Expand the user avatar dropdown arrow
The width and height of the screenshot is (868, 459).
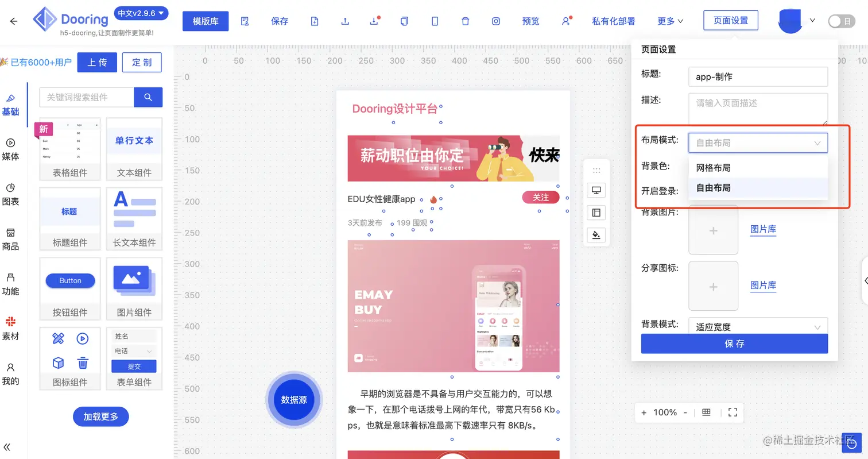pyautogui.click(x=812, y=21)
